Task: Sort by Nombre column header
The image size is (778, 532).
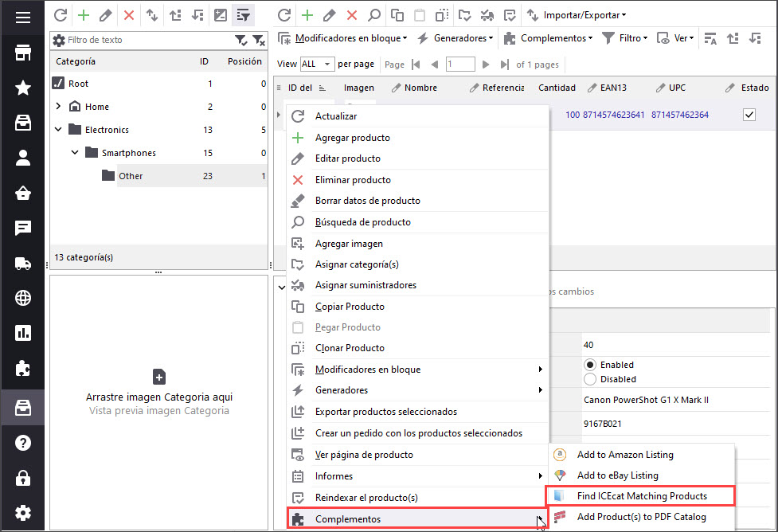Action: coord(420,88)
